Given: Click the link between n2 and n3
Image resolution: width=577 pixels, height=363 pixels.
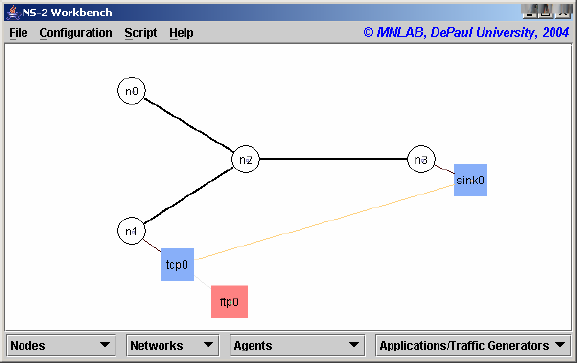Looking at the screenshot, I should coord(333,159).
